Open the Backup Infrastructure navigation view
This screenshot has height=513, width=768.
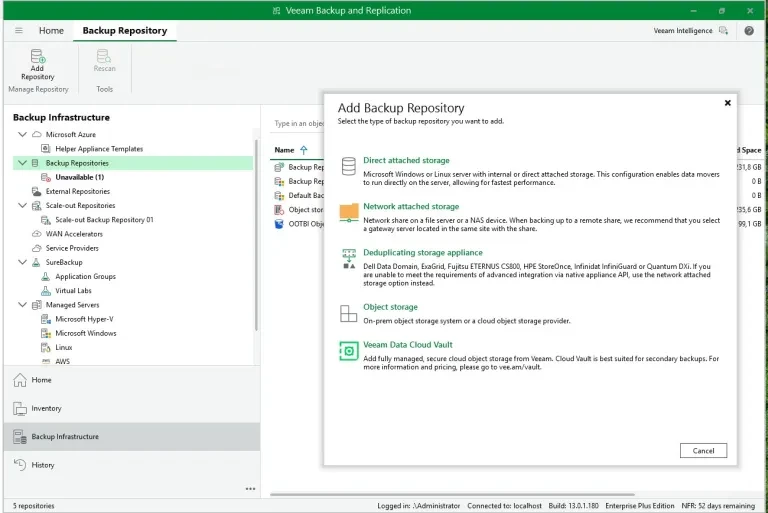132,437
